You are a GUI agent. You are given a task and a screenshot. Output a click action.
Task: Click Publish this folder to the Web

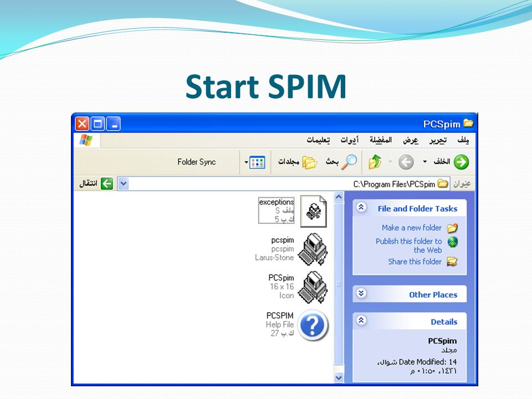point(408,245)
